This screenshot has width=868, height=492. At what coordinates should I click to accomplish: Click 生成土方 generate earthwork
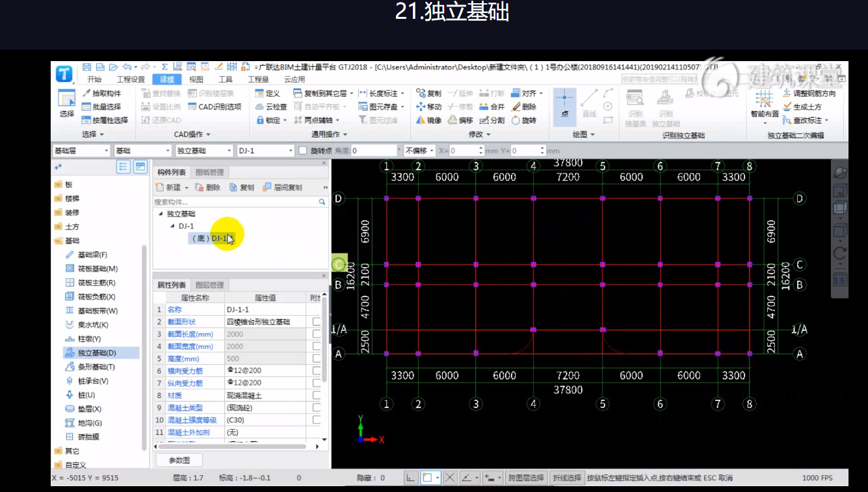pyautogui.click(x=802, y=107)
